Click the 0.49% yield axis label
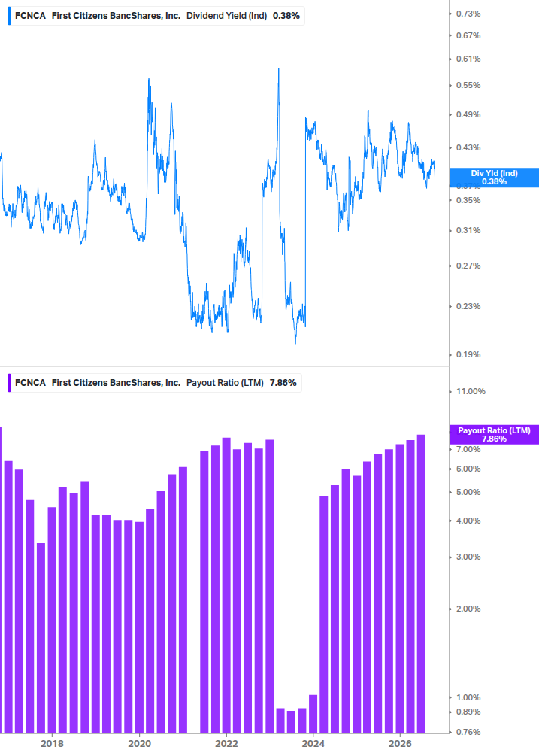 [468, 114]
